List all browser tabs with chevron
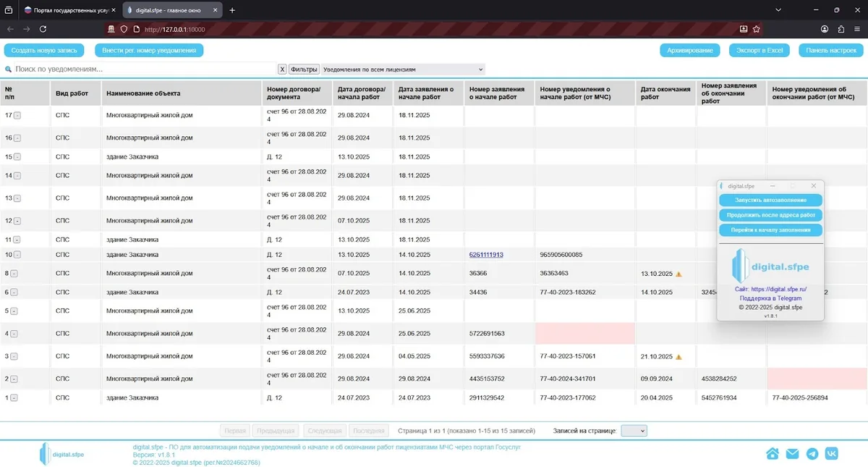This screenshot has height=467, width=868. (778, 10)
